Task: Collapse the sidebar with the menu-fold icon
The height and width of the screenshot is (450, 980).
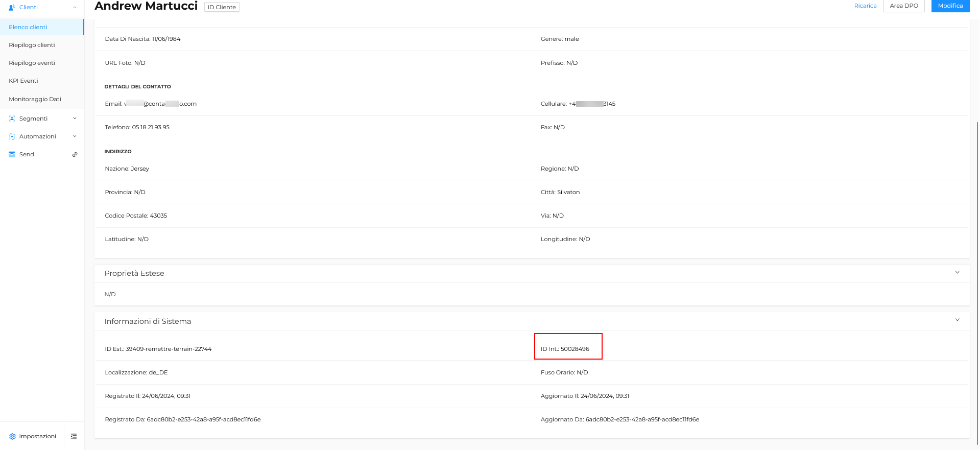Action: pos(74,436)
